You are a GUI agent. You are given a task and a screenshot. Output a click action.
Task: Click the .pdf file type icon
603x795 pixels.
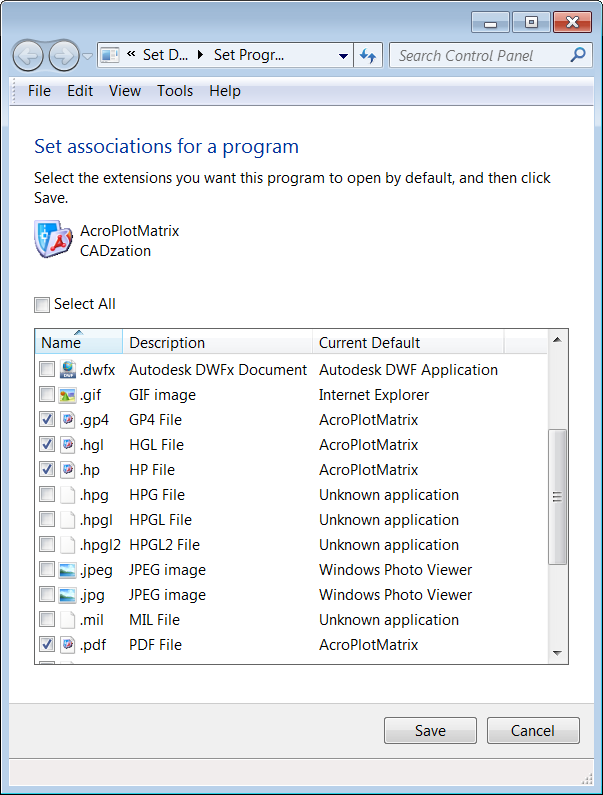click(67, 644)
